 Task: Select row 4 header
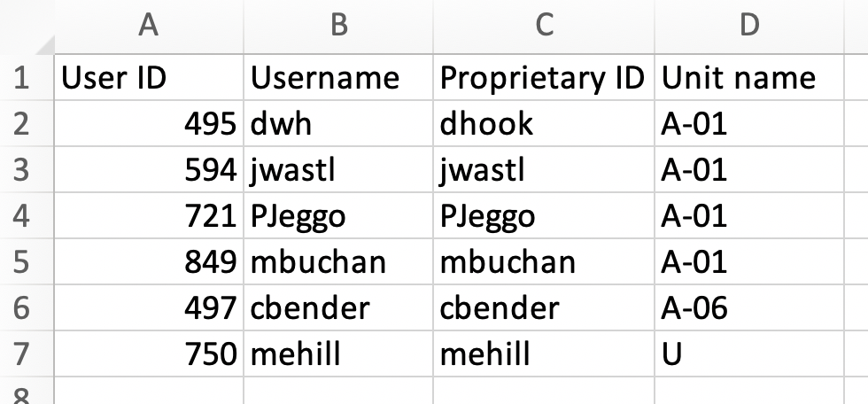coord(23,215)
